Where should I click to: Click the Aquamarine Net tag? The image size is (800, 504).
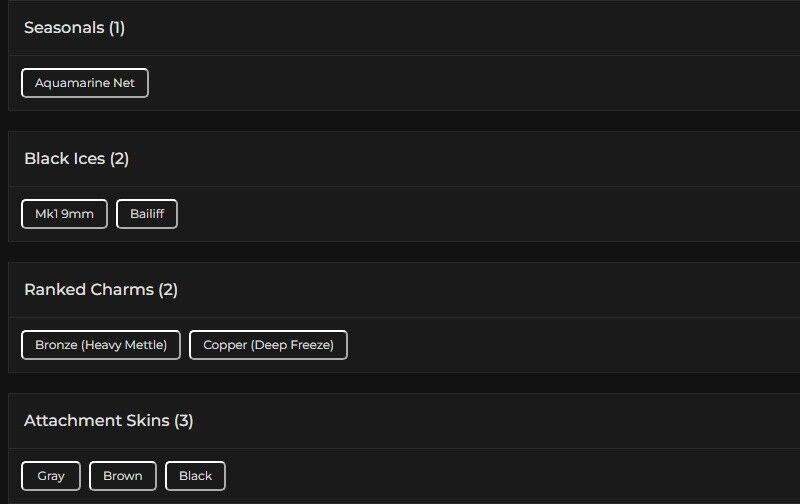click(85, 83)
